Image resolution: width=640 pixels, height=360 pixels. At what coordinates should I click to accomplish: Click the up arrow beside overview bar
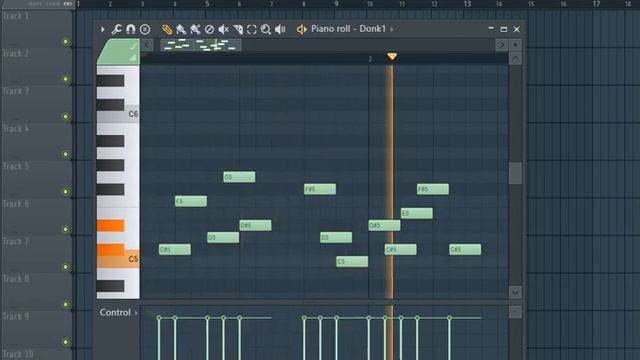[515, 45]
